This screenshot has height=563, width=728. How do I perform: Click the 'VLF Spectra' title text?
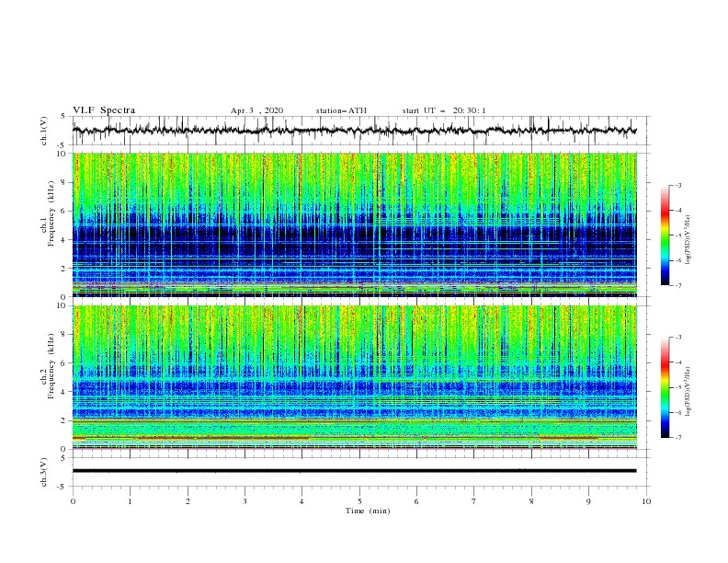104,110
